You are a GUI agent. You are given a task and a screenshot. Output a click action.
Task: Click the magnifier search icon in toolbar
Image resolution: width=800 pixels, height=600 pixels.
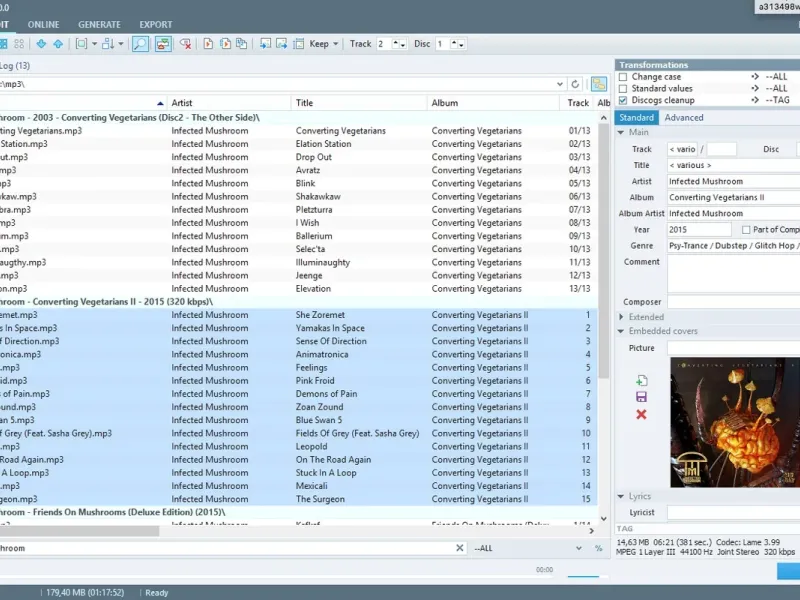140,44
